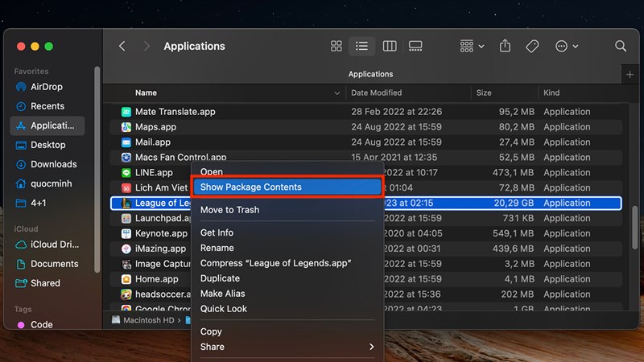Viewport: 644px width, 362px height.
Task: Switch to icon grid view
Action: (336, 46)
